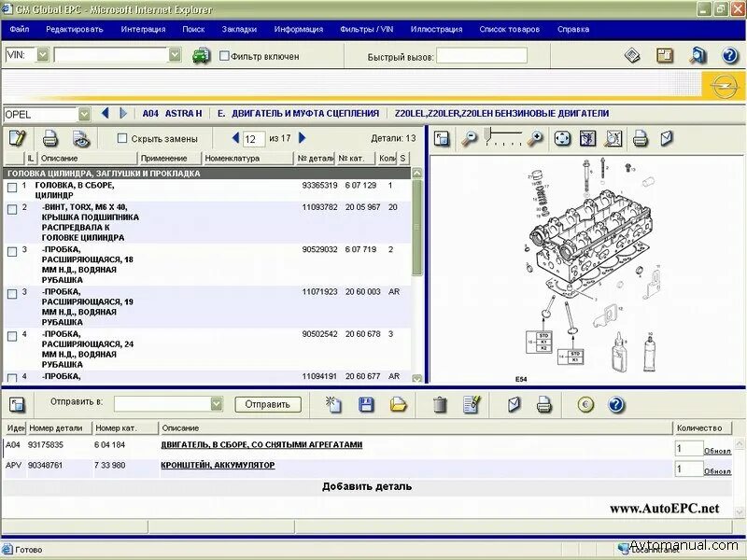Maximize illustration panel icon

click(x=442, y=138)
